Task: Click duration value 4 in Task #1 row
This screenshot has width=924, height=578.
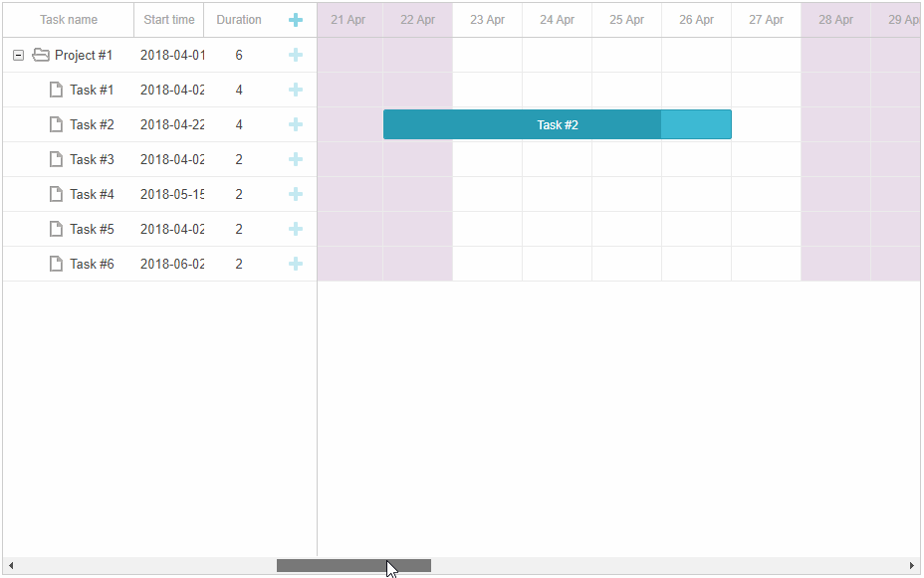Action: tap(239, 90)
